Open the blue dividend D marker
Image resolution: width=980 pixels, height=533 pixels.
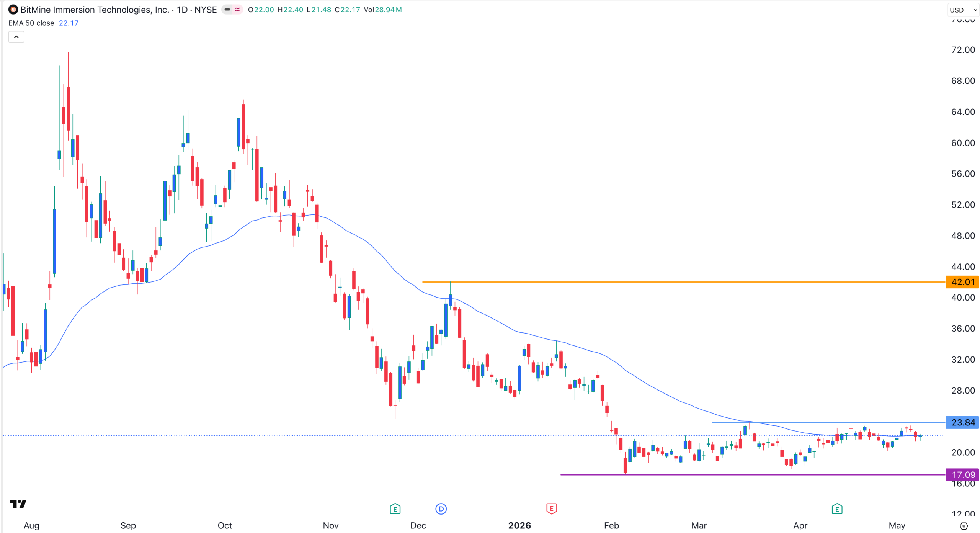point(441,509)
